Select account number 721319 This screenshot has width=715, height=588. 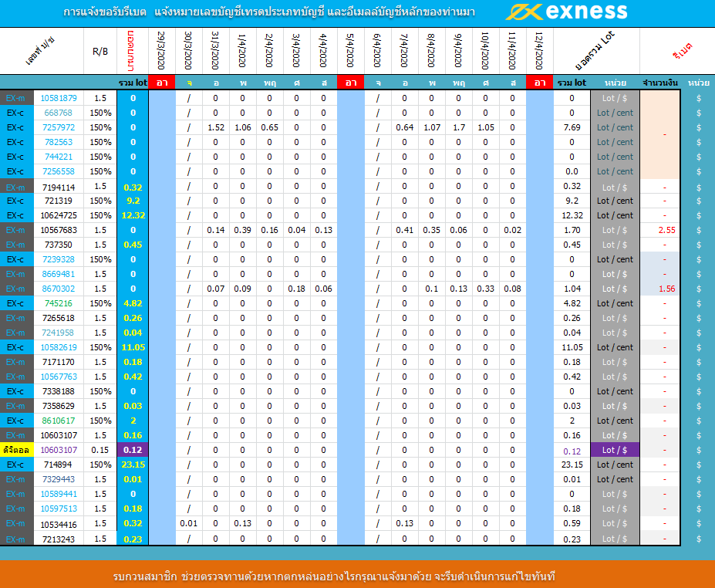59,201
